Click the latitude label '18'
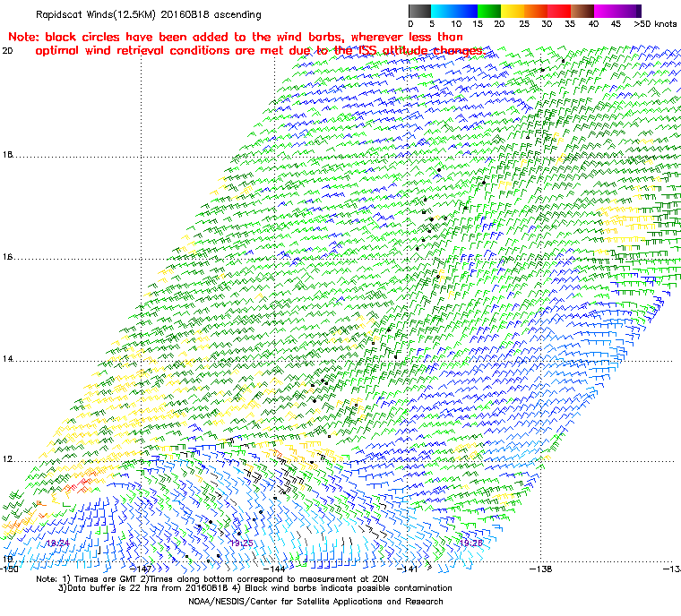 point(7,155)
